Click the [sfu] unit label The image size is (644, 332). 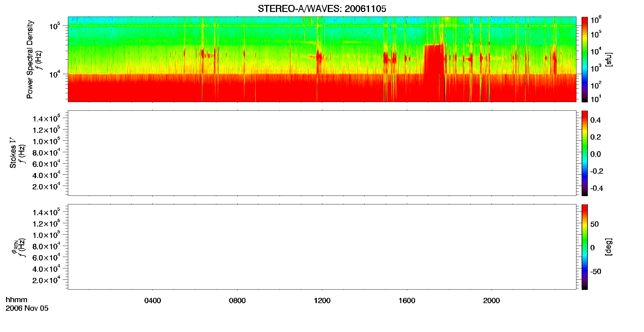pyautogui.click(x=609, y=59)
